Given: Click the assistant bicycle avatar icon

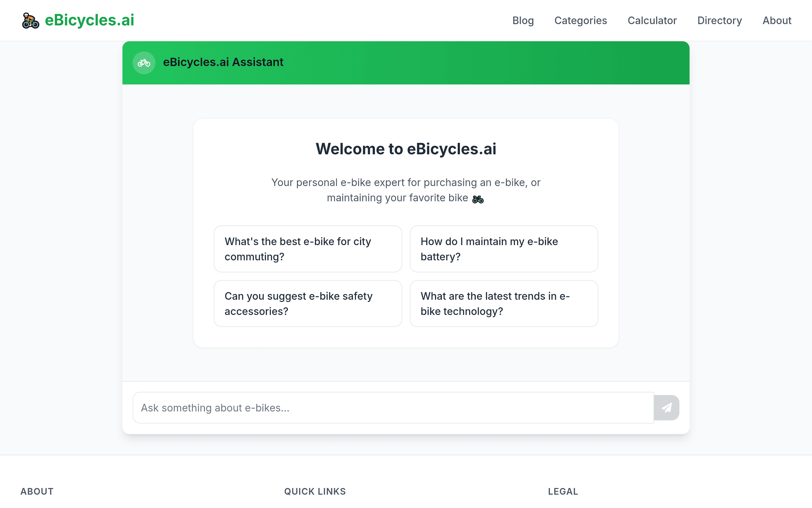Looking at the screenshot, I should 144,63.
